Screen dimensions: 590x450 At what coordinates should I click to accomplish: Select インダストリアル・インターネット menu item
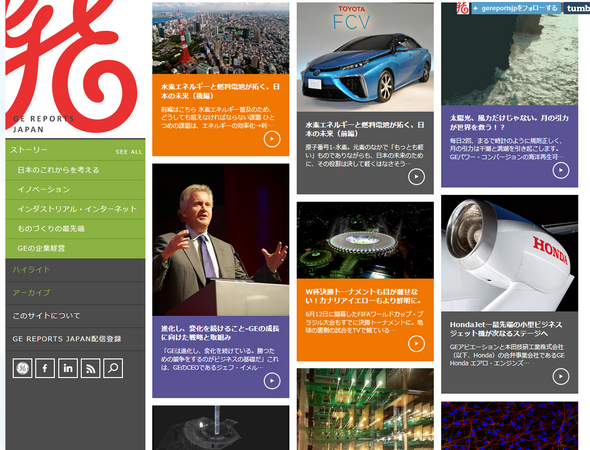(x=75, y=209)
